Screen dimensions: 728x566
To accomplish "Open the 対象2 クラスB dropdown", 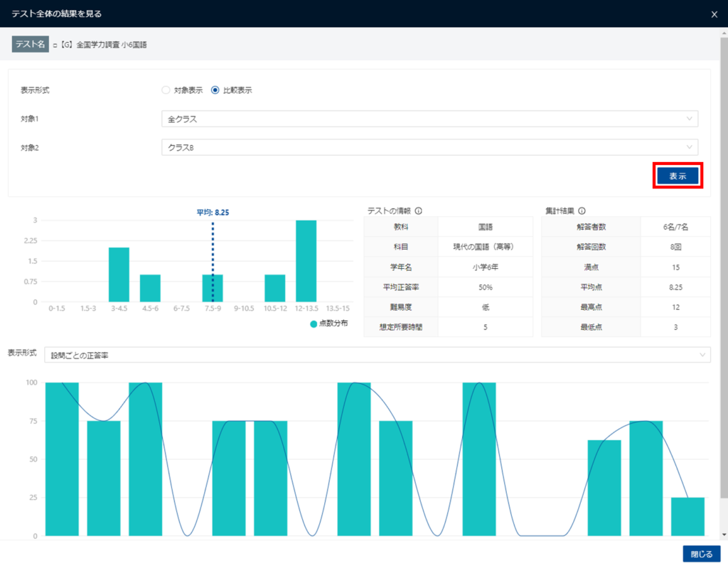I will 429,147.
